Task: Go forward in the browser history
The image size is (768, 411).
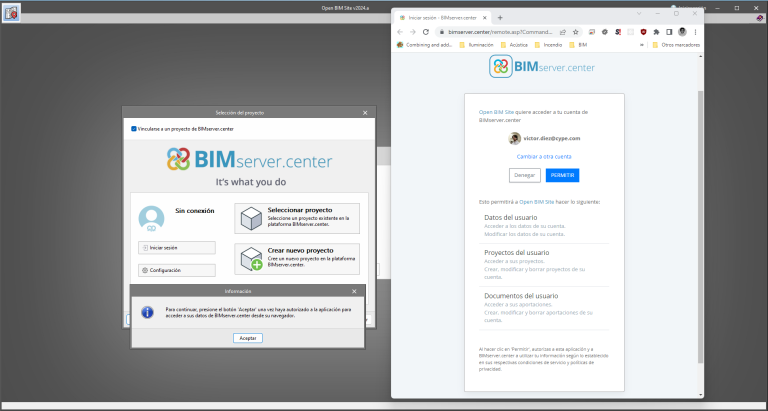Action: click(x=412, y=32)
